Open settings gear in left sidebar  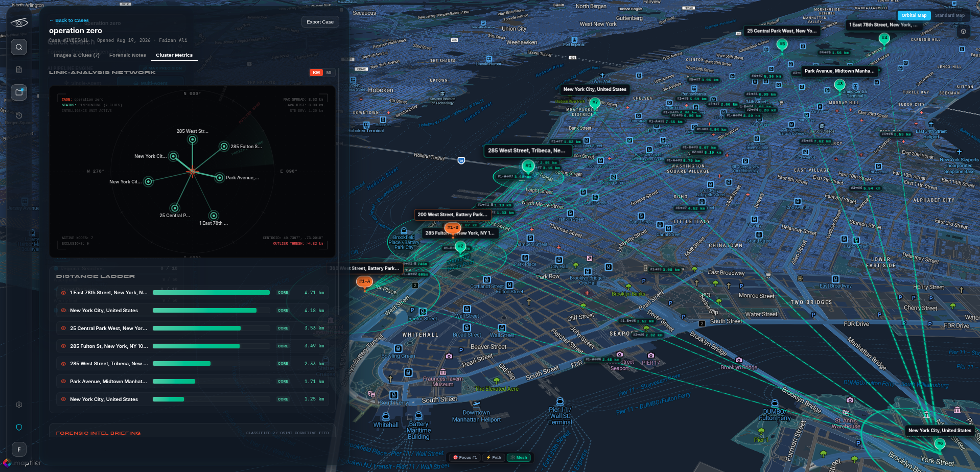pyautogui.click(x=19, y=405)
